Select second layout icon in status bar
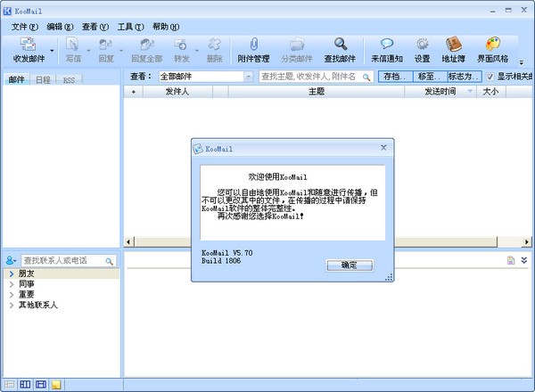The height and width of the screenshot is (392, 535). pyautogui.click(x=25, y=385)
